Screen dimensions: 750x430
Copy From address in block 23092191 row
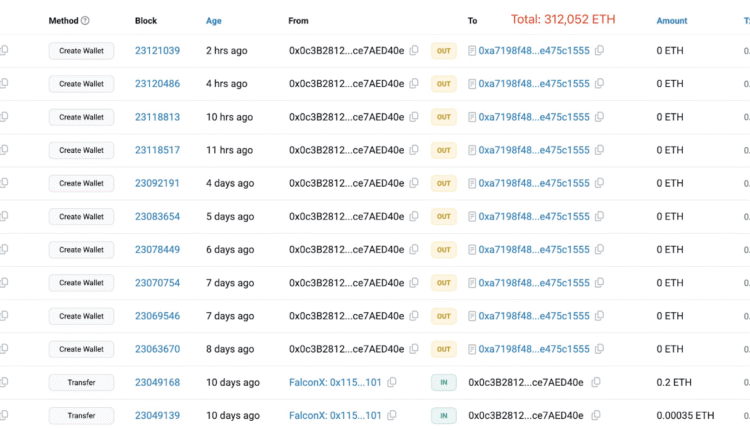click(415, 183)
